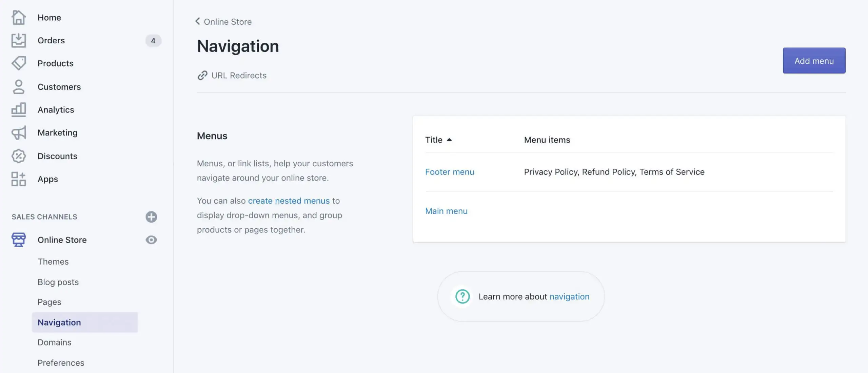This screenshot has height=373, width=868.
Task: Click the Discounts percent badge icon
Action: click(x=18, y=156)
